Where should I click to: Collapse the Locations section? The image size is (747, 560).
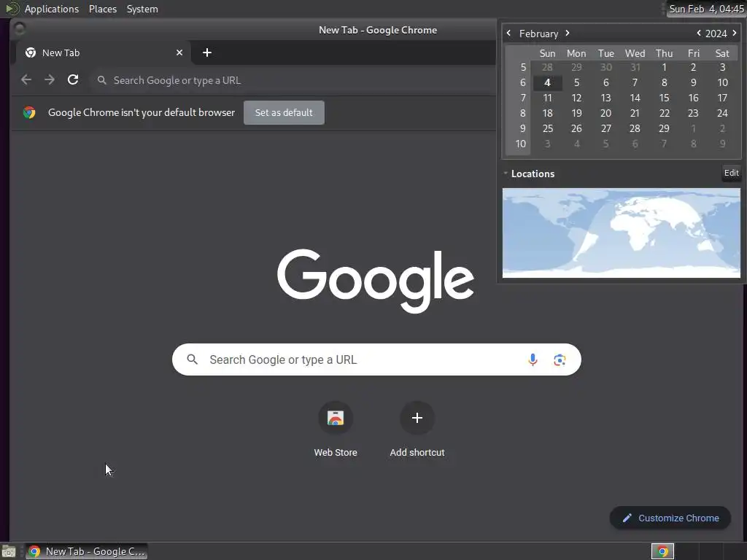point(506,174)
